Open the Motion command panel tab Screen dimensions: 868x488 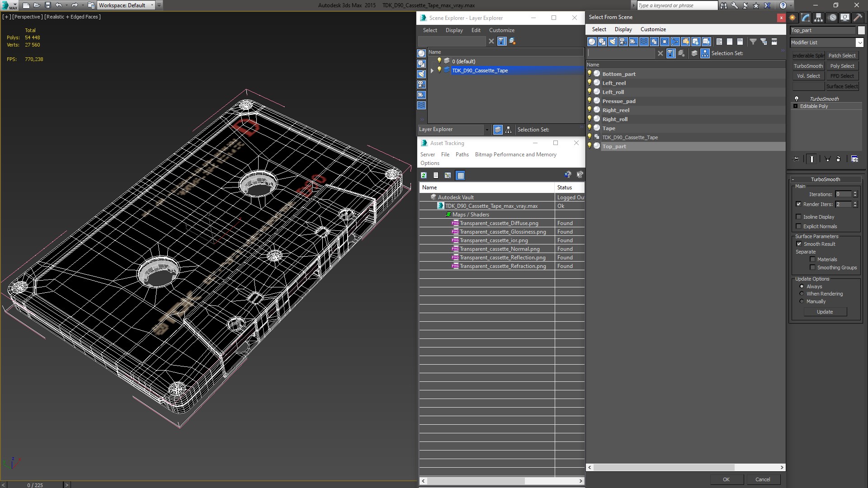(832, 18)
